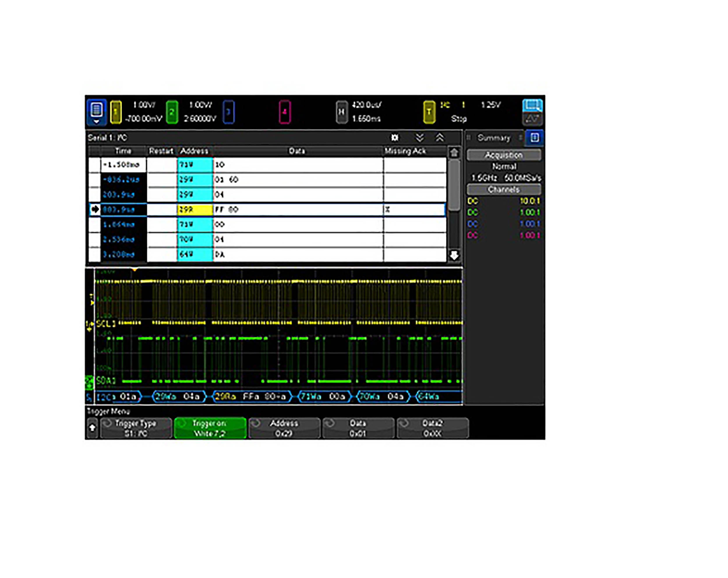The height and width of the screenshot is (578, 728).
Task: Select the 71W row with data 00
Action: (x=267, y=224)
